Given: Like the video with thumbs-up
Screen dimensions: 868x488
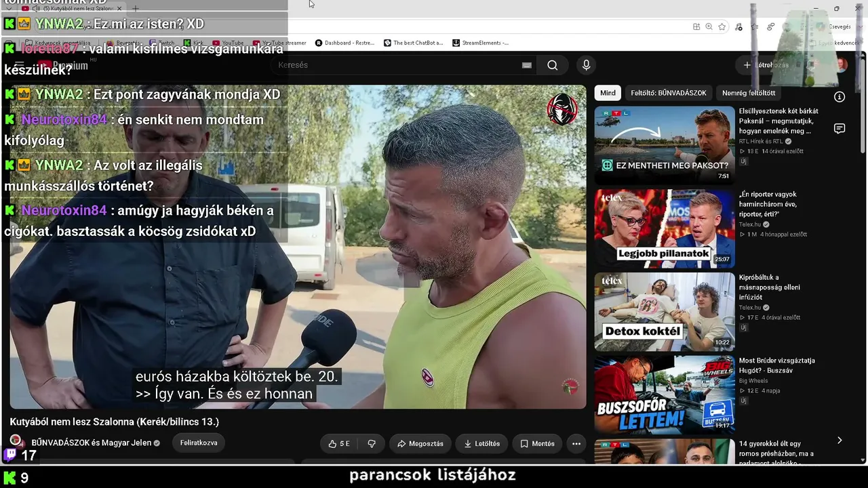Looking at the screenshot, I should click(339, 444).
